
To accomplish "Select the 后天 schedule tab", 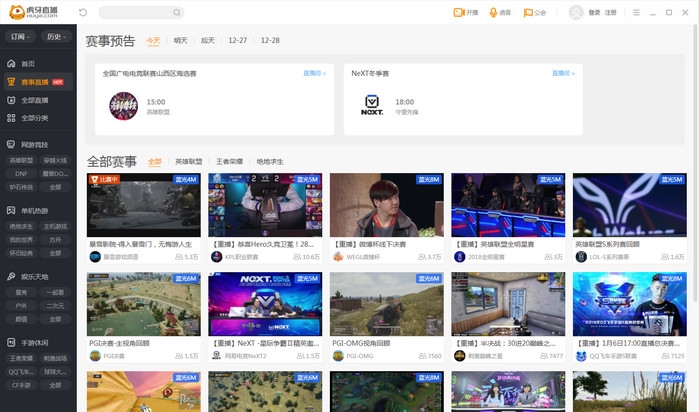I will pyautogui.click(x=208, y=41).
